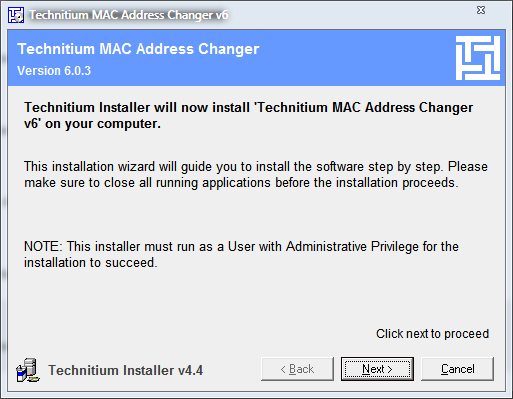The image size is (513, 399).
Task: Click the white Technitium logo in blue header
Action: point(478,58)
